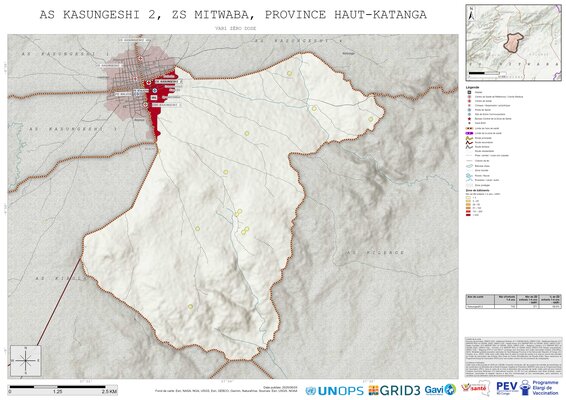
Task: Click the scale bar showing 2.5 KM
Action: 62,390
